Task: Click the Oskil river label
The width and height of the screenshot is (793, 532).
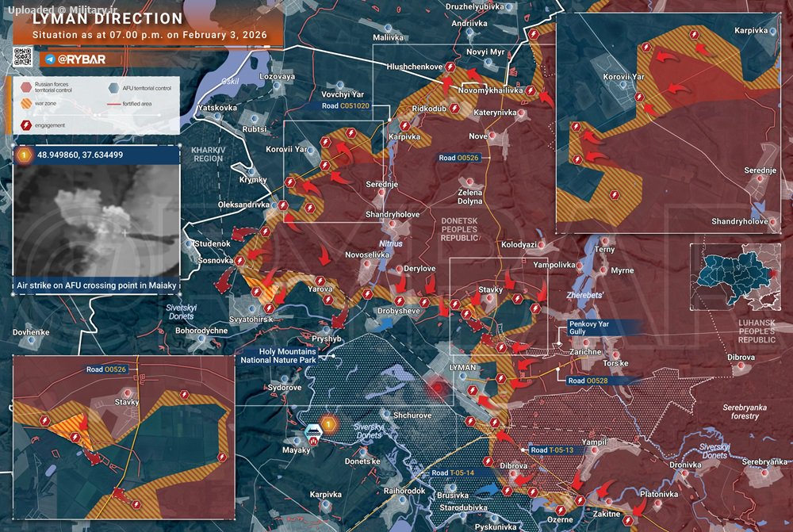Action: (230, 81)
